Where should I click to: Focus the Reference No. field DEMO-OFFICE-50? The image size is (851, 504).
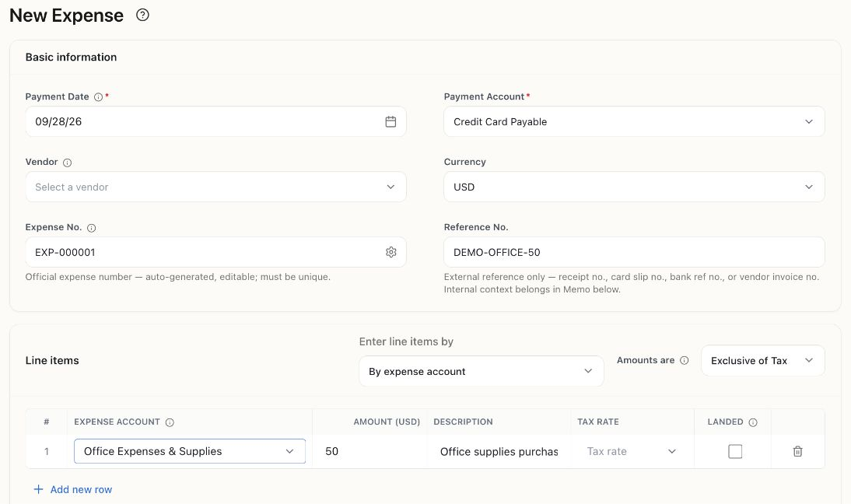(x=634, y=252)
